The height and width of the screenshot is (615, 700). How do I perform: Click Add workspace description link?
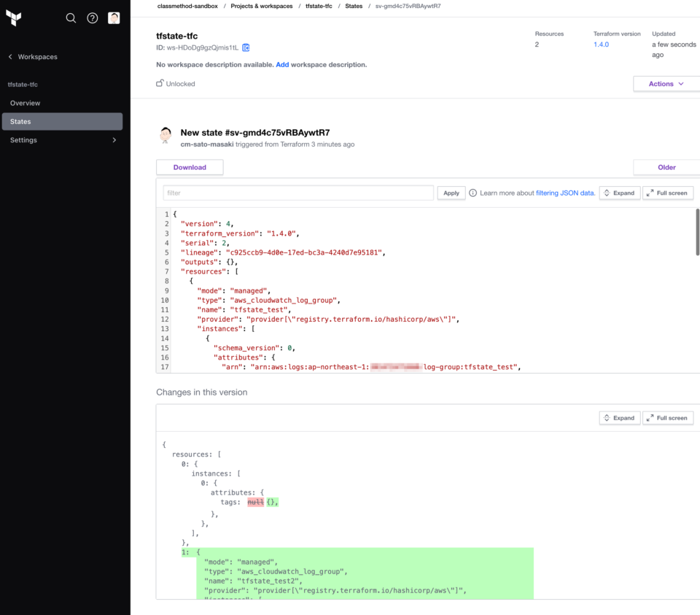pyautogui.click(x=282, y=65)
